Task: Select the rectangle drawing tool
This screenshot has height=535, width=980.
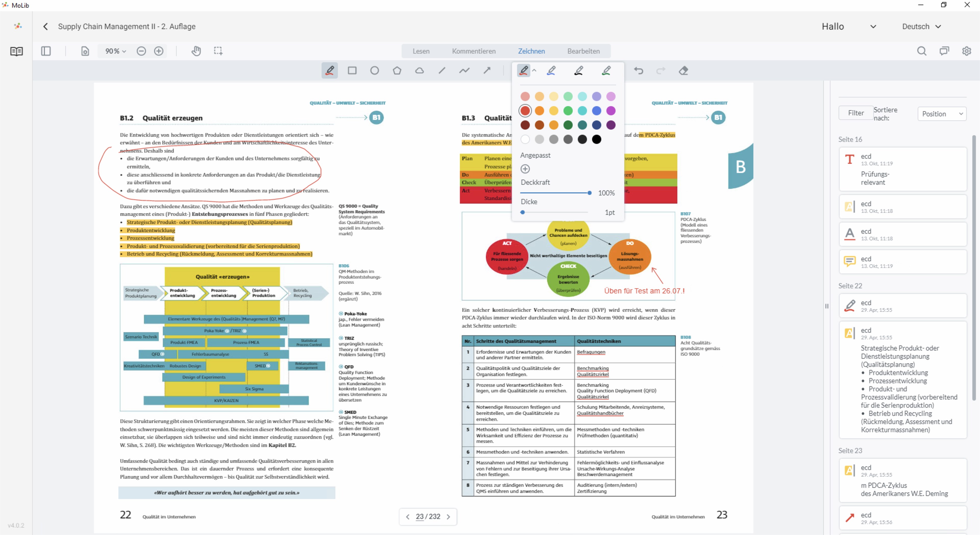Action: pyautogui.click(x=352, y=71)
